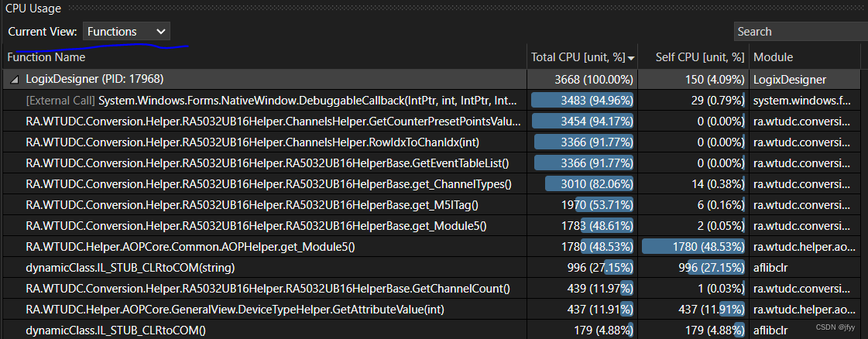Image resolution: width=868 pixels, height=339 pixels.
Task: Click the CPU Usage panel title
Action: pos(33,9)
